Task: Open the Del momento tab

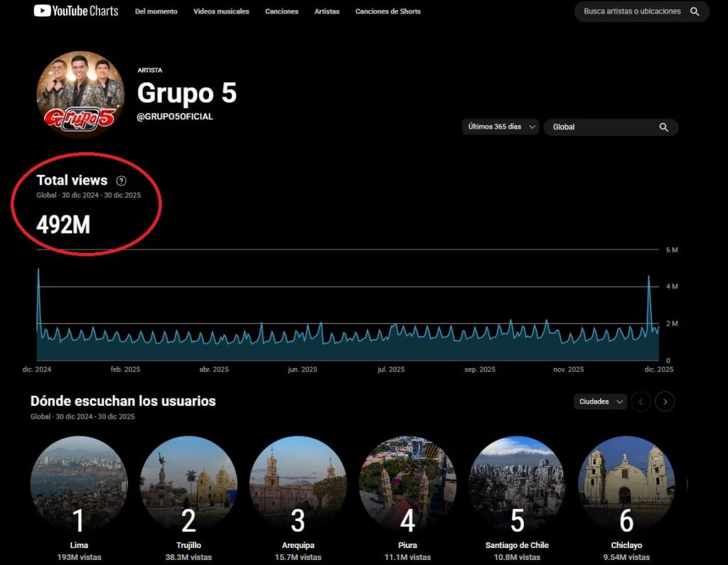Action: (156, 11)
